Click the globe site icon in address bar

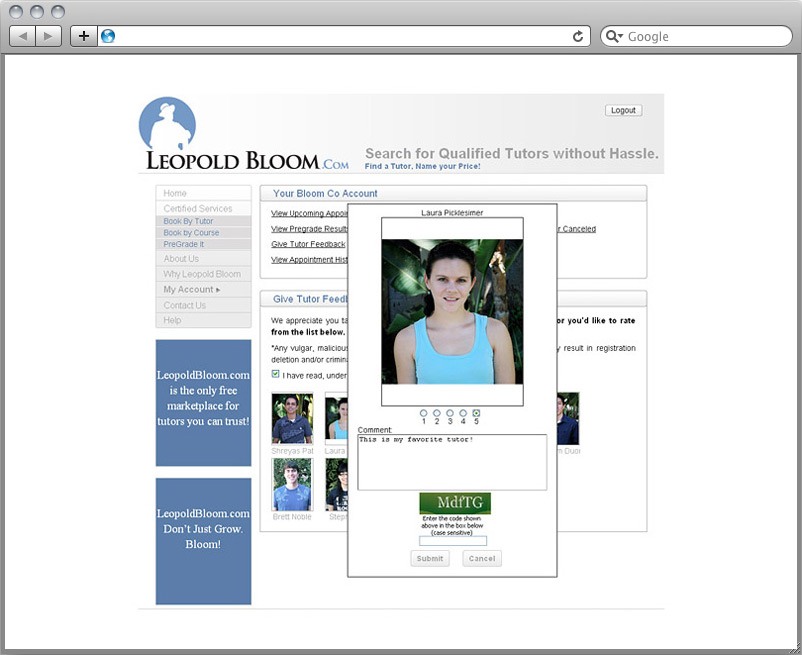(108, 36)
